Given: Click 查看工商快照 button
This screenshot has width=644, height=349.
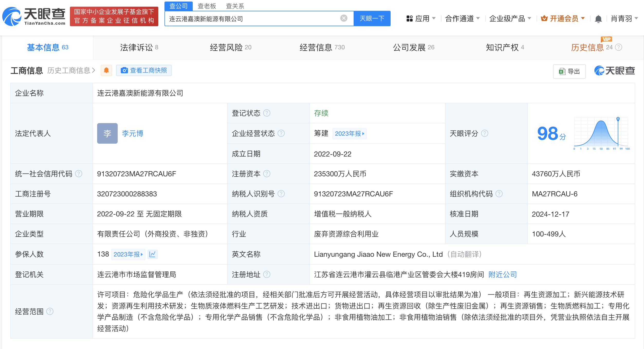Looking at the screenshot, I should click(144, 70).
